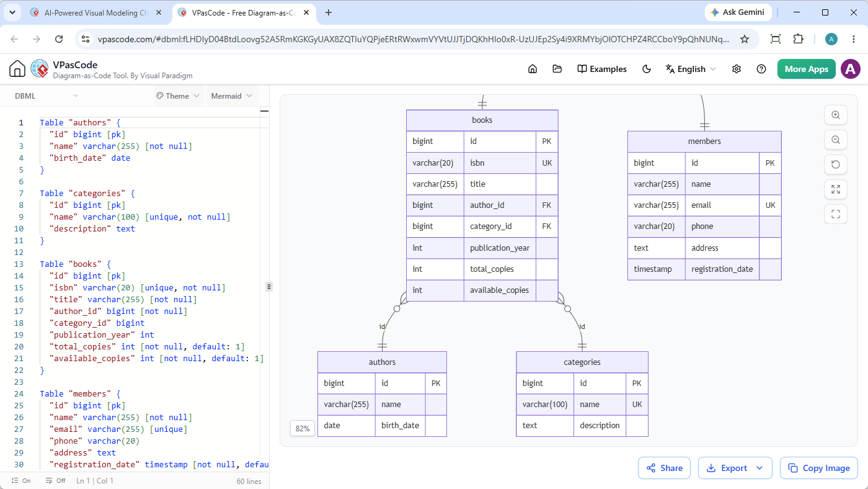Zoom out of the diagram

click(x=835, y=140)
